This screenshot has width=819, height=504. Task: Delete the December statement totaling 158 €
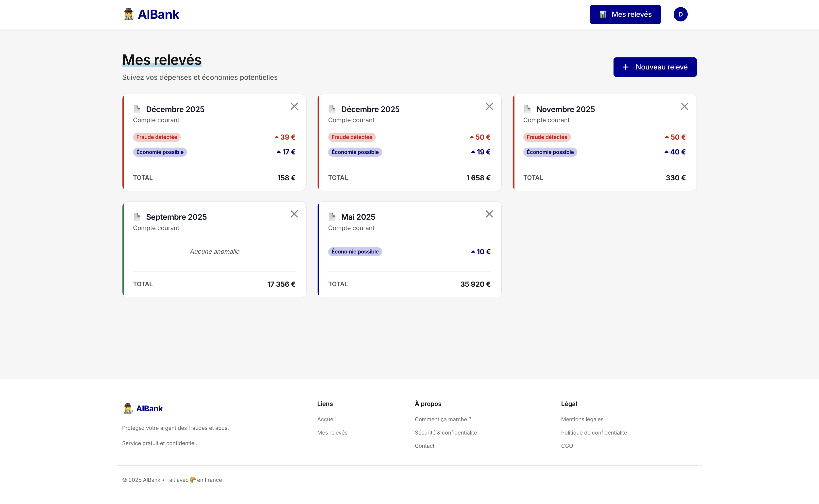point(294,106)
